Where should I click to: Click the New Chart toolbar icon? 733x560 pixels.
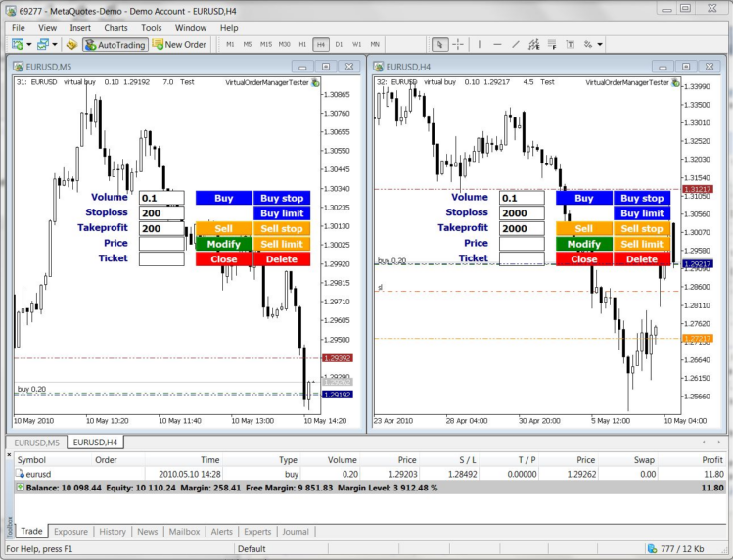pos(18,45)
